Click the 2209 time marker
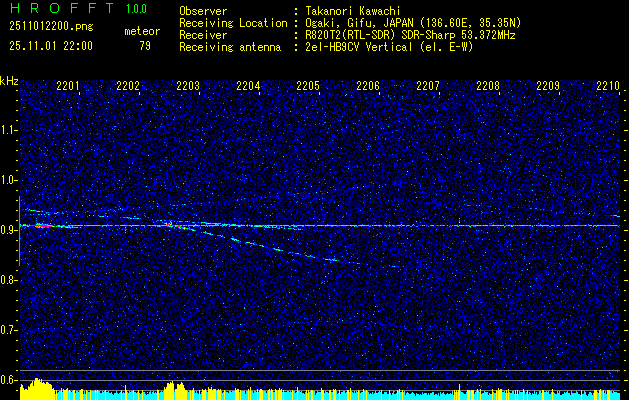Image resolution: width=629 pixels, height=400 pixels. pyautogui.click(x=548, y=85)
